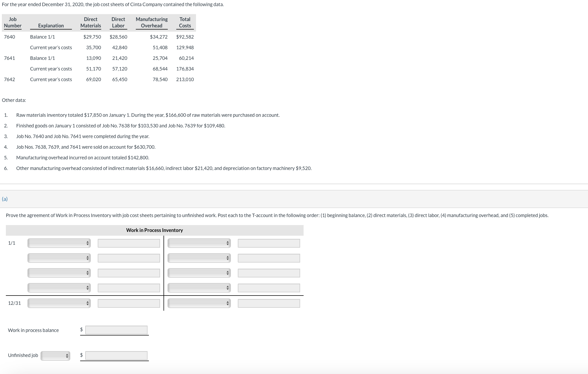The height and width of the screenshot is (374, 588).
Task: Open the fourth-row debit account dropdown
Action: [59, 288]
